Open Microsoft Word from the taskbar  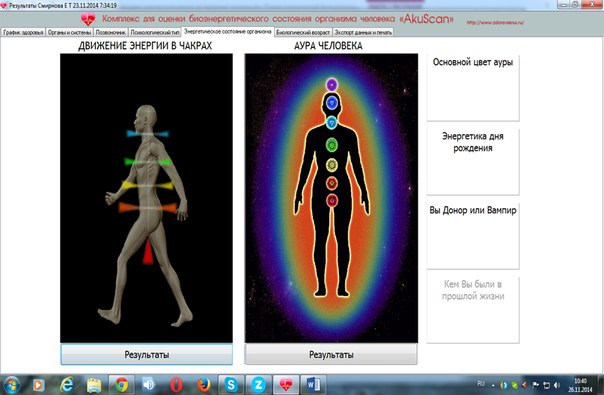pos(313,385)
